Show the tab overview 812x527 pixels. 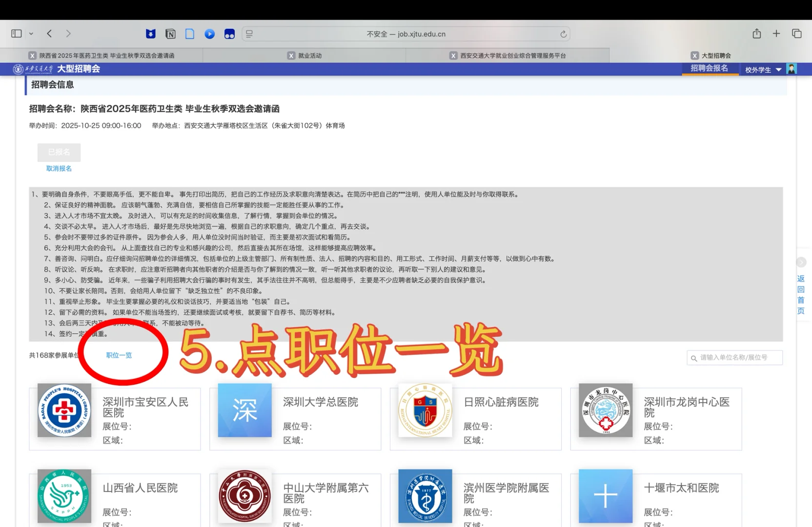tap(797, 33)
